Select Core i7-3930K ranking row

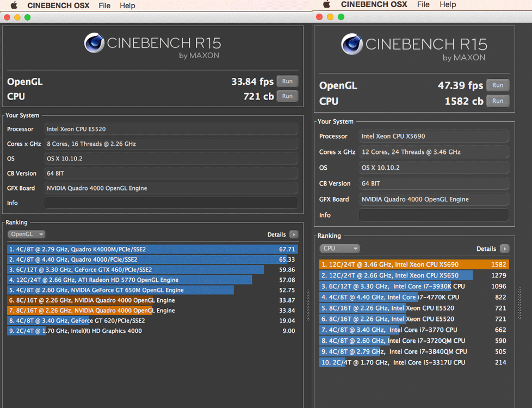point(415,286)
